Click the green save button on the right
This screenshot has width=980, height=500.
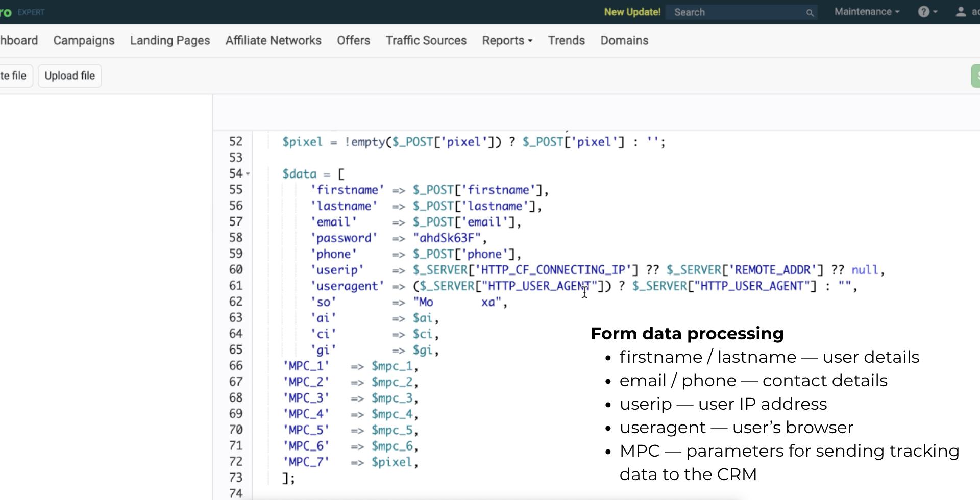976,75
